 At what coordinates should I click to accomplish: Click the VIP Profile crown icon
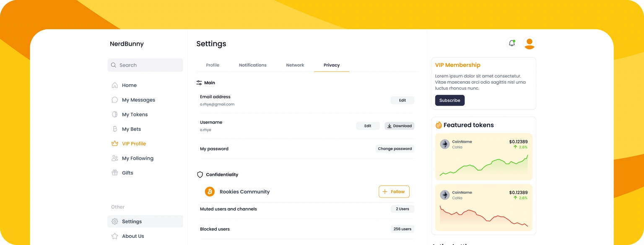coord(114,143)
